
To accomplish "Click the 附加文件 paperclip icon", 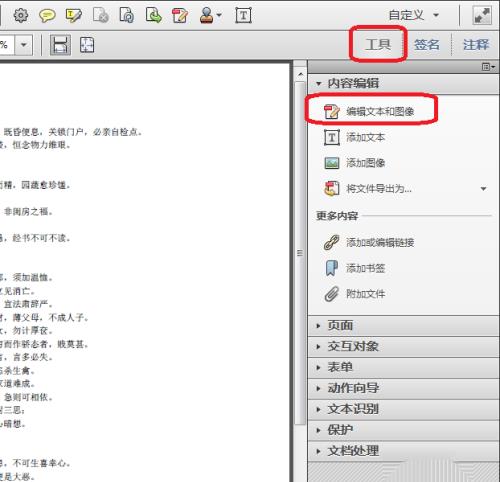I will [x=332, y=294].
